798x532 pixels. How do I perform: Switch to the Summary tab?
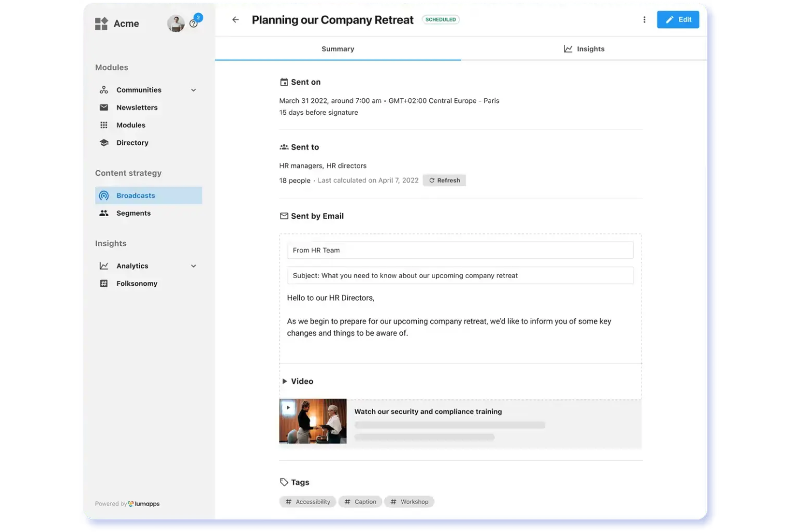pyautogui.click(x=338, y=49)
